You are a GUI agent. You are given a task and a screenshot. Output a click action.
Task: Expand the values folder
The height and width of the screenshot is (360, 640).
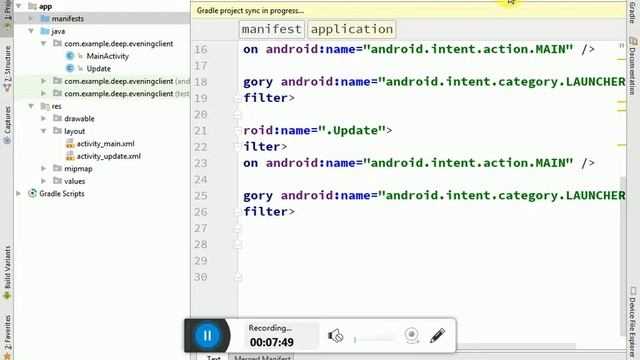tap(44, 181)
